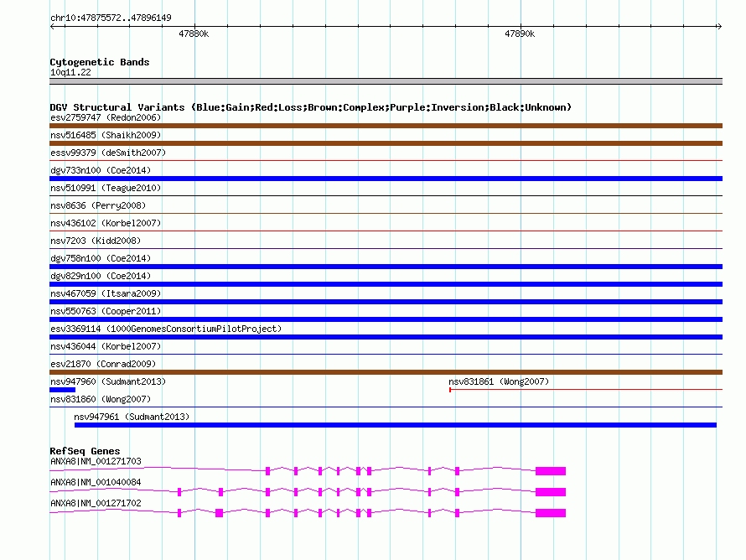Viewport: 746px width, 560px height.
Task: Select the nsv516485 (Shaikh2009) variant label
Action: point(106,135)
